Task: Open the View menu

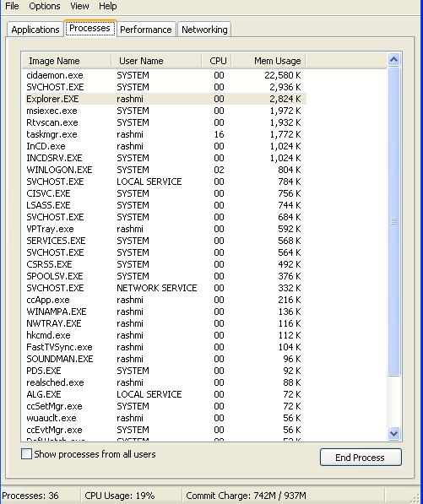Action: (x=79, y=6)
